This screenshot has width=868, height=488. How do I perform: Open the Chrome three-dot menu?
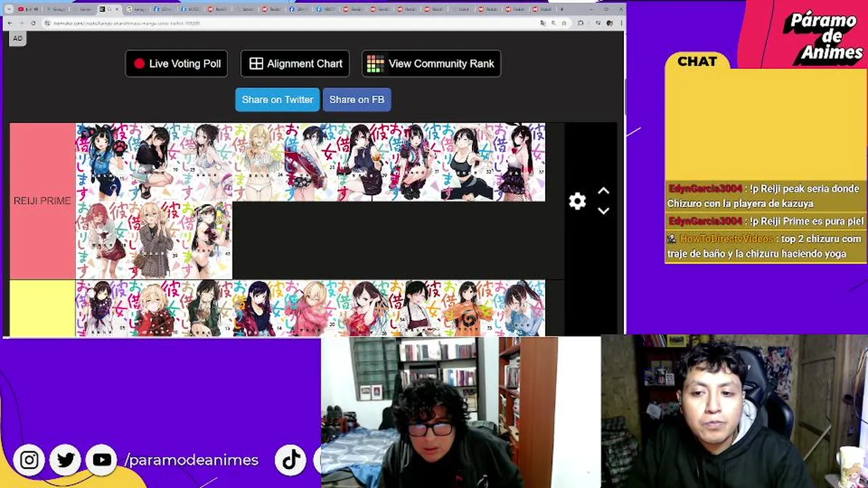(x=621, y=23)
